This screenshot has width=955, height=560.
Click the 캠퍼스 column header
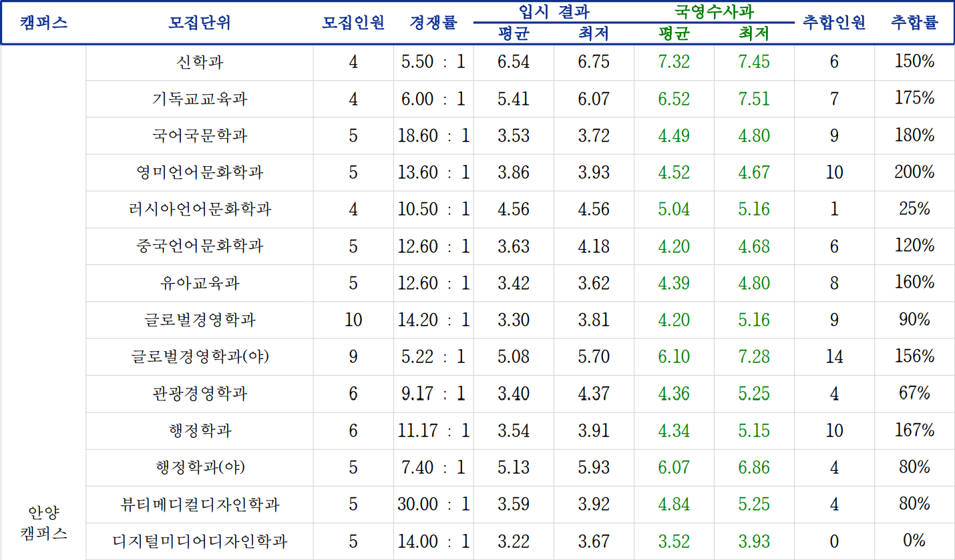(43, 22)
